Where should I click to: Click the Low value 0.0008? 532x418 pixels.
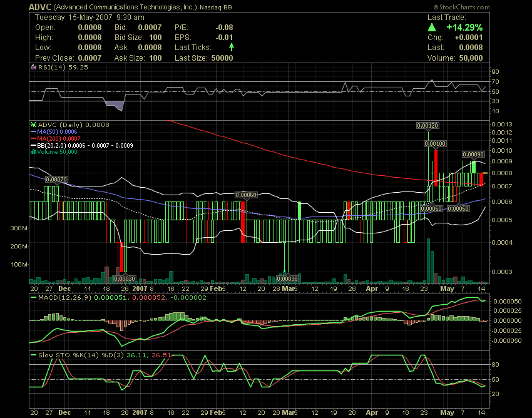pyautogui.click(x=90, y=47)
